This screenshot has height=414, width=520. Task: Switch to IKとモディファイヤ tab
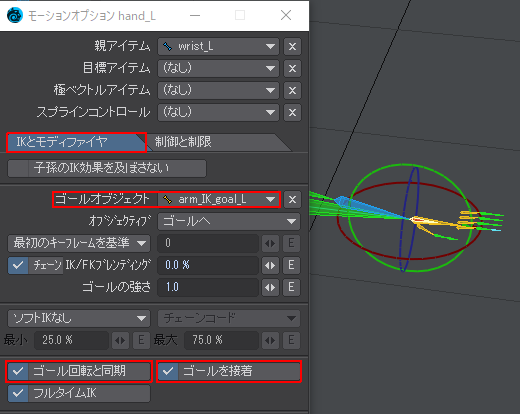point(77,142)
